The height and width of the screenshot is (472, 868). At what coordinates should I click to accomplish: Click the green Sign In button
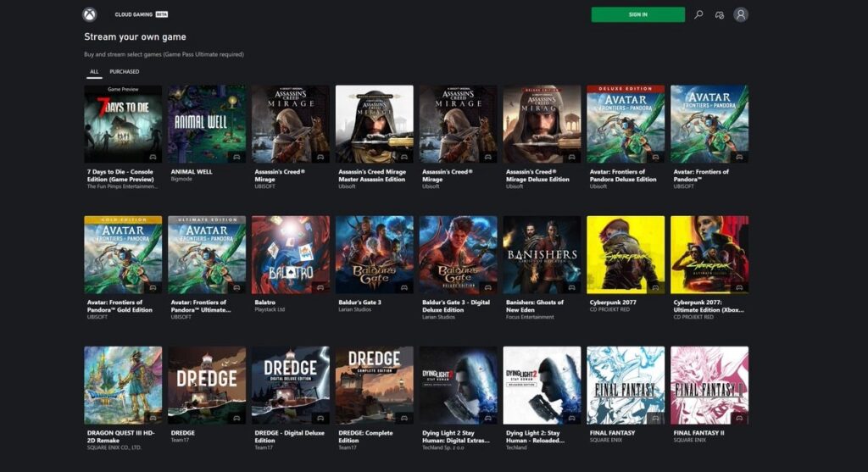point(637,14)
